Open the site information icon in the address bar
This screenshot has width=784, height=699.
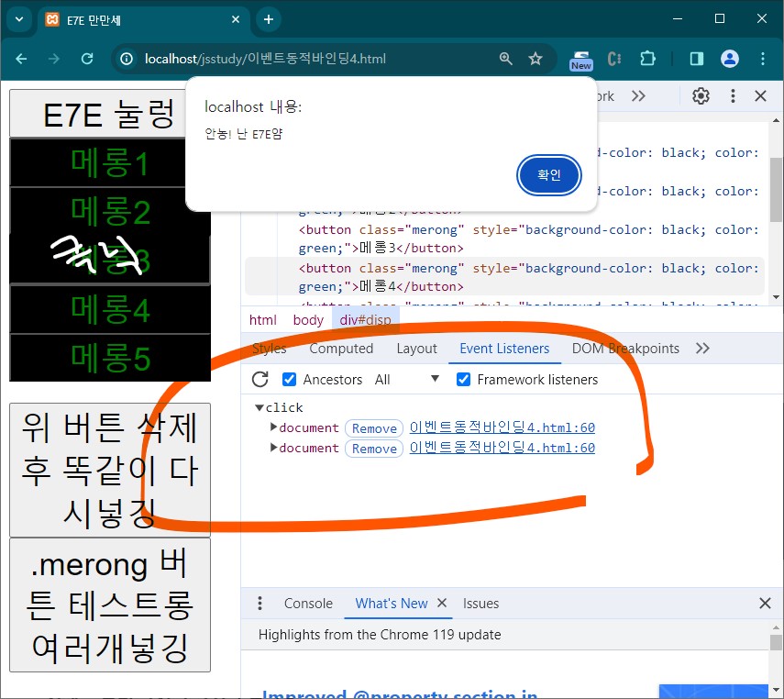click(127, 59)
